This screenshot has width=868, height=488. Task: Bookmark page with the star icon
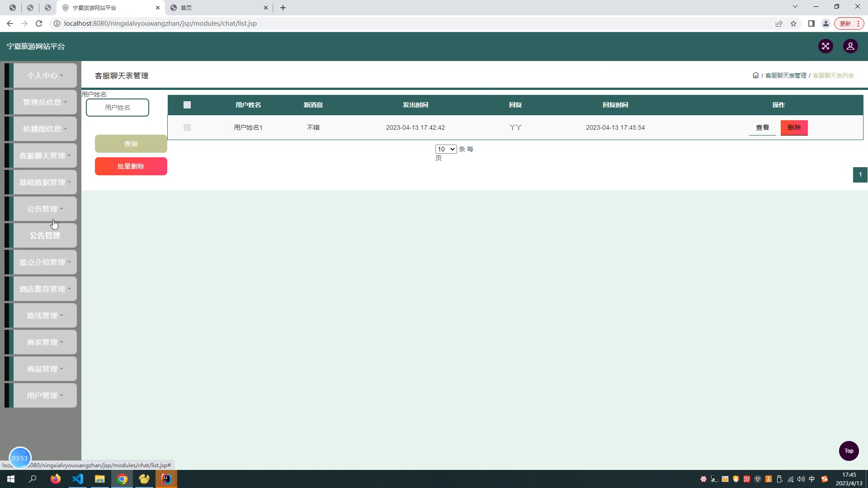pos(793,23)
